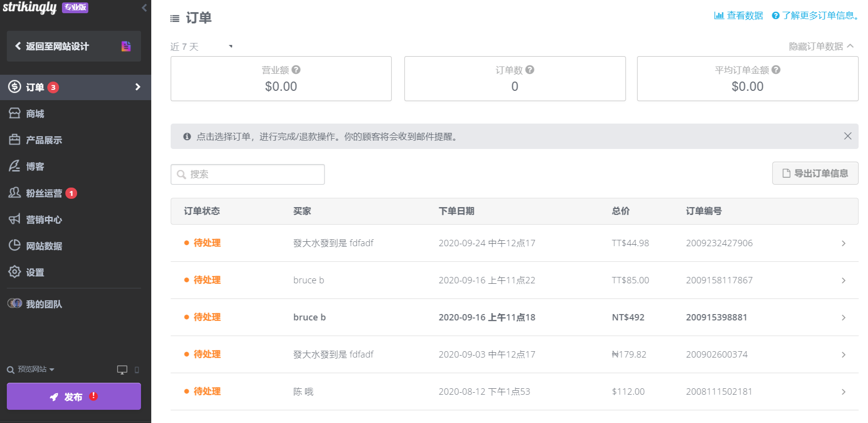
Task: Click the purple document icon beside 返回至网站设计
Action: click(126, 46)
